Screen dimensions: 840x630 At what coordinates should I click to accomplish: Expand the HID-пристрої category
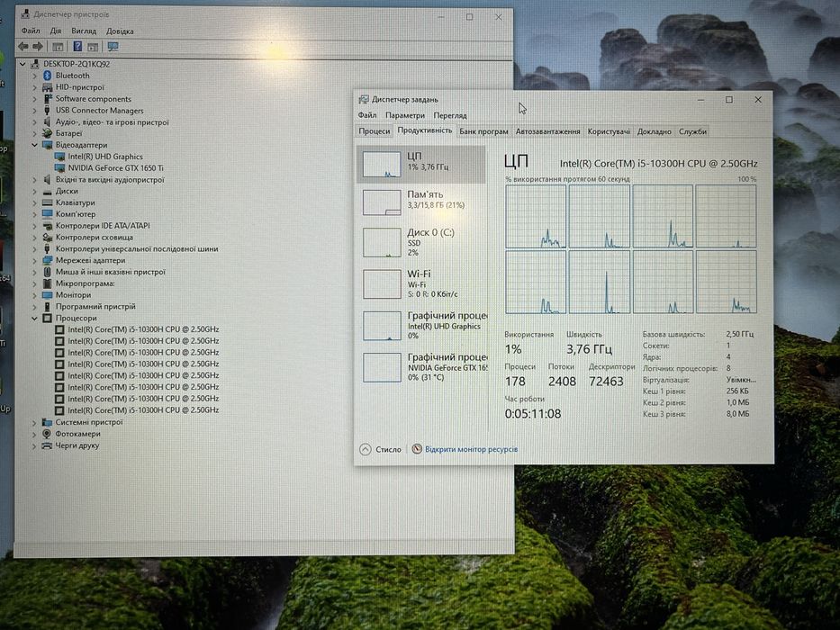pyautogui.click(x=34, y=87)
